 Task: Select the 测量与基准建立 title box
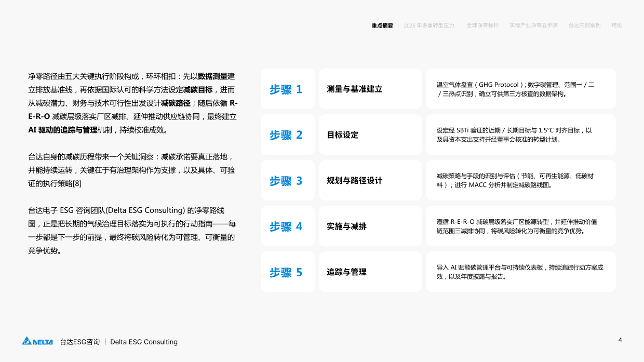click(370, 89)
